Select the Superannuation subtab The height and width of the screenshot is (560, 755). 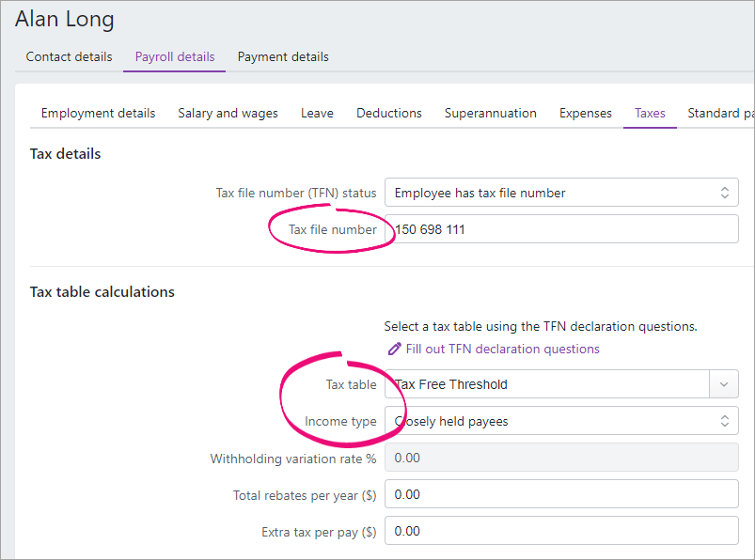(x=490, y=113)
